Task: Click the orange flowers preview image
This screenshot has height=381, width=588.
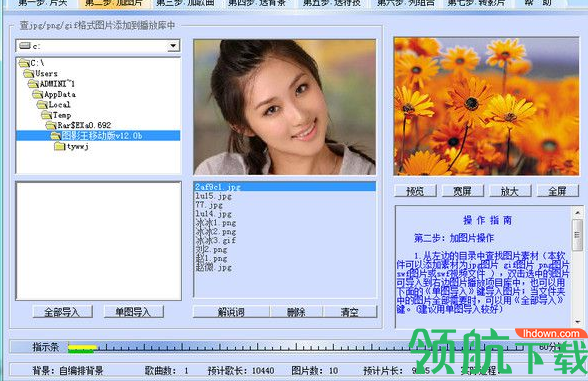Action: coord(486,106)
